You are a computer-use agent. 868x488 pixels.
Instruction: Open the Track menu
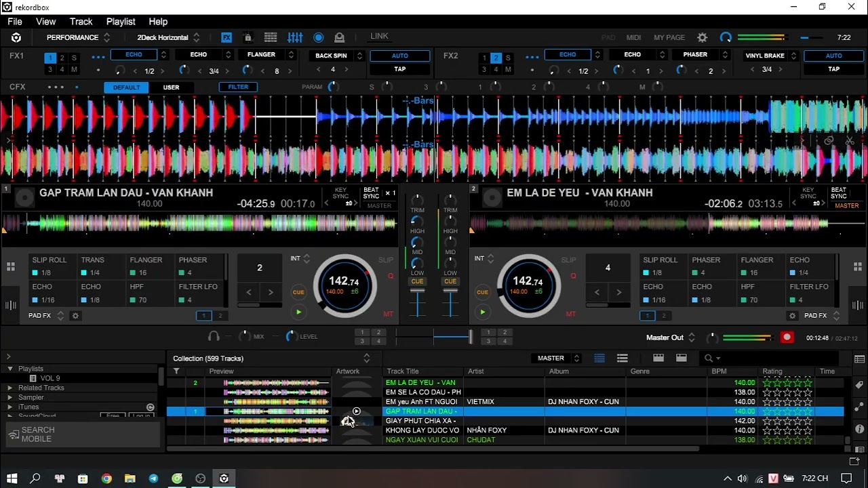tap(81, 22)
